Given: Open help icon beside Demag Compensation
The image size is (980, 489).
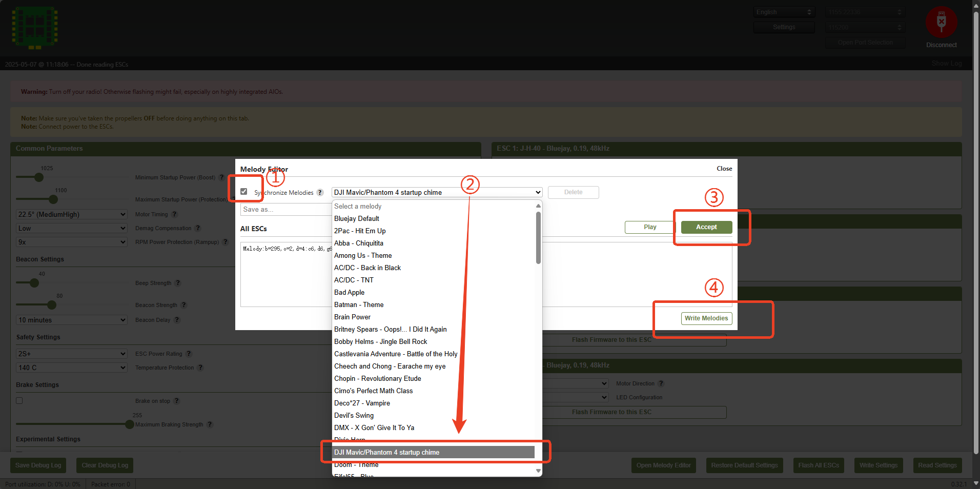Looking at the screenshot, I should pos(198,228).
